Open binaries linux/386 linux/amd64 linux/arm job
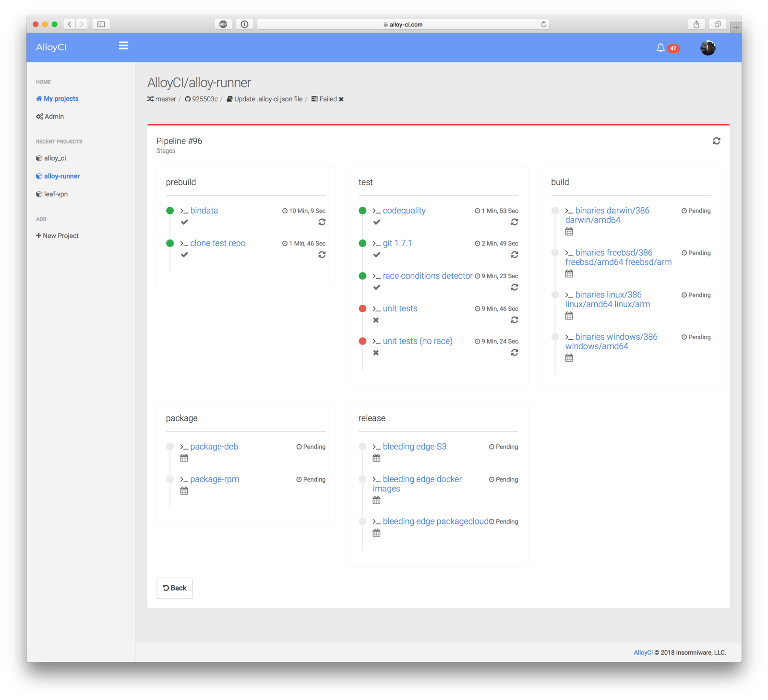 click(608, 299)
